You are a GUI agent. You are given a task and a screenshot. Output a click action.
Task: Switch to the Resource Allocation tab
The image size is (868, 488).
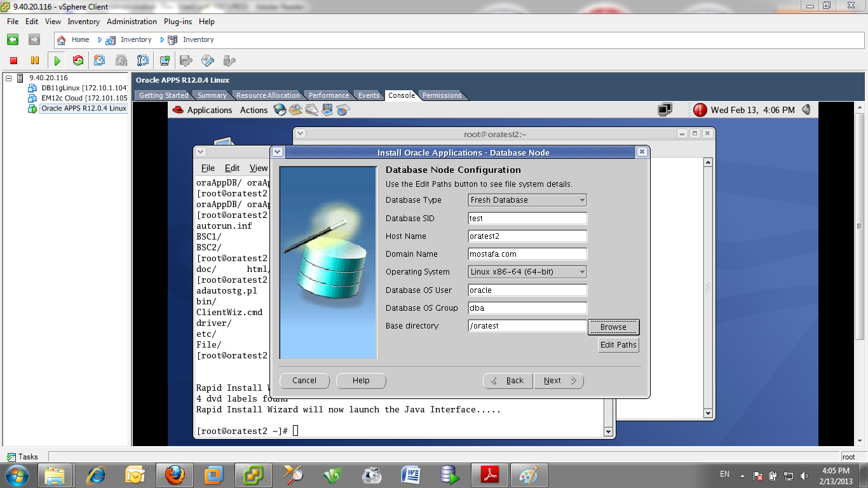point(268,95)
